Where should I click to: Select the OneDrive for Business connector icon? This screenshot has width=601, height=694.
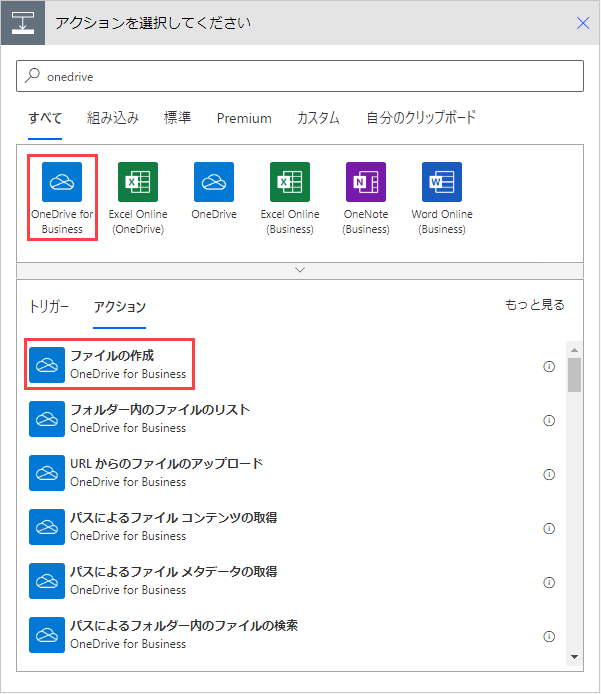tap(62, 182)
